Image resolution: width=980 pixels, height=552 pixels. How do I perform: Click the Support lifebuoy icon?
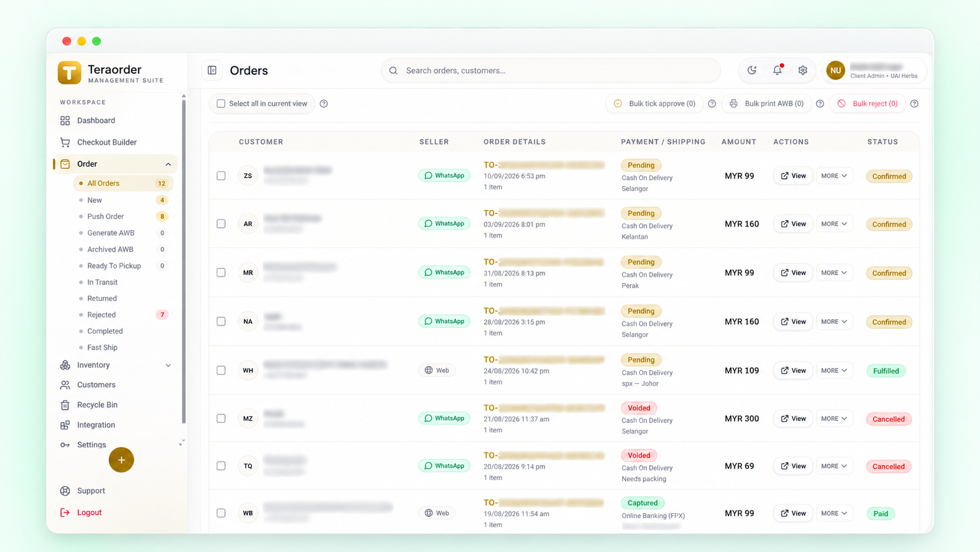tap(65, 490)
